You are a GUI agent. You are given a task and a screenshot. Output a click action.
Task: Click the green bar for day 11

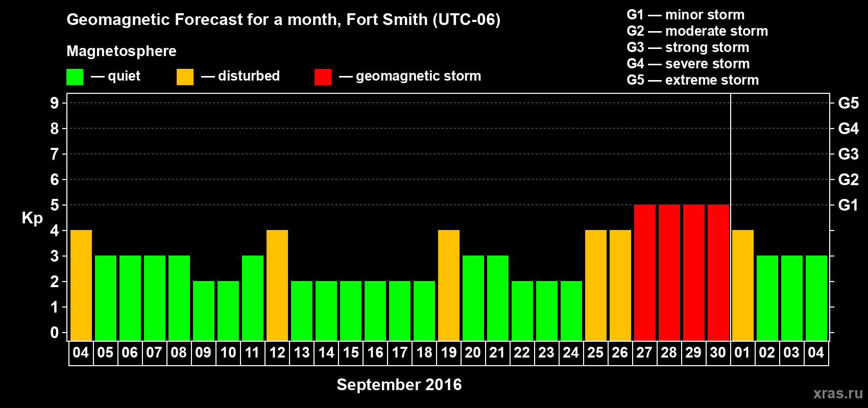(253, 298)
